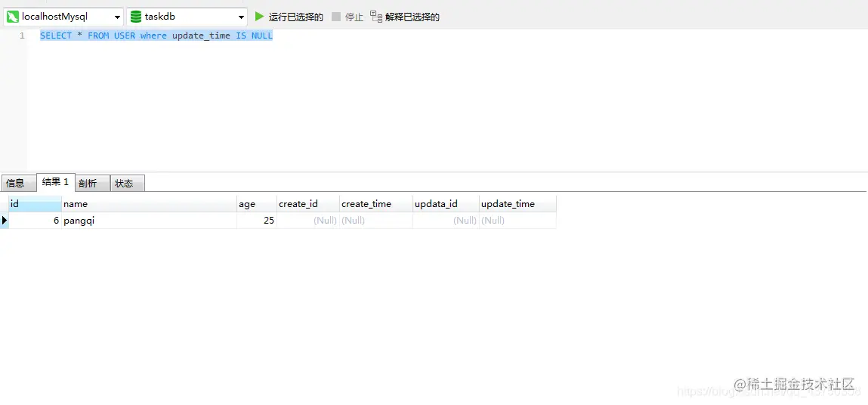Click the (Null) cell under update_time
Screen dimensions: 868x405
pos(517,221)
